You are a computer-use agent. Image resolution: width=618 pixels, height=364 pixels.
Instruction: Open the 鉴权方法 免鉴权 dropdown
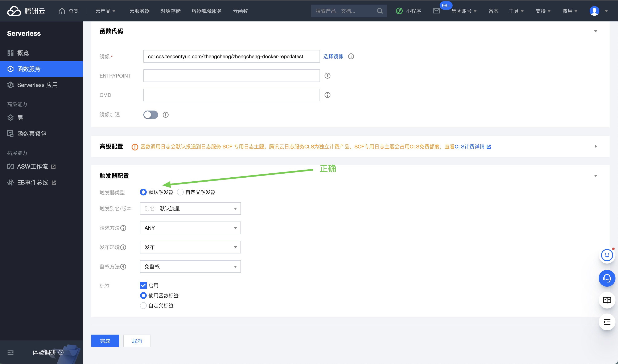(190, 267)
